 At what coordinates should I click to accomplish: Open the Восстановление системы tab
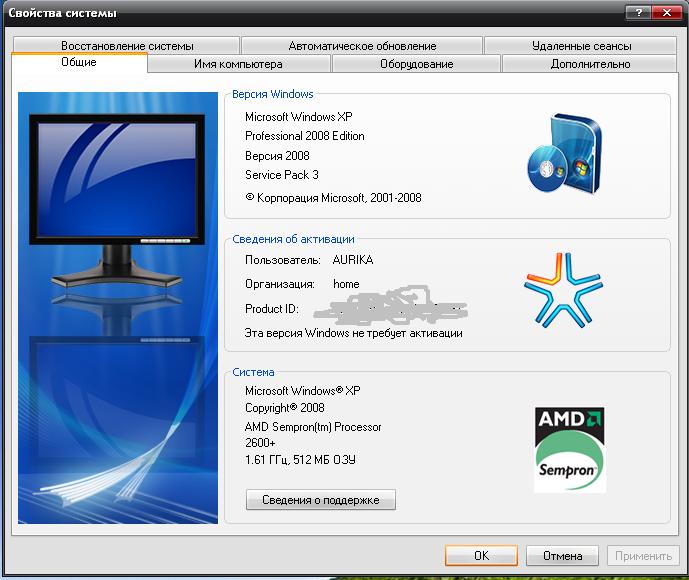pyautogui.click(x=127, y=46)
